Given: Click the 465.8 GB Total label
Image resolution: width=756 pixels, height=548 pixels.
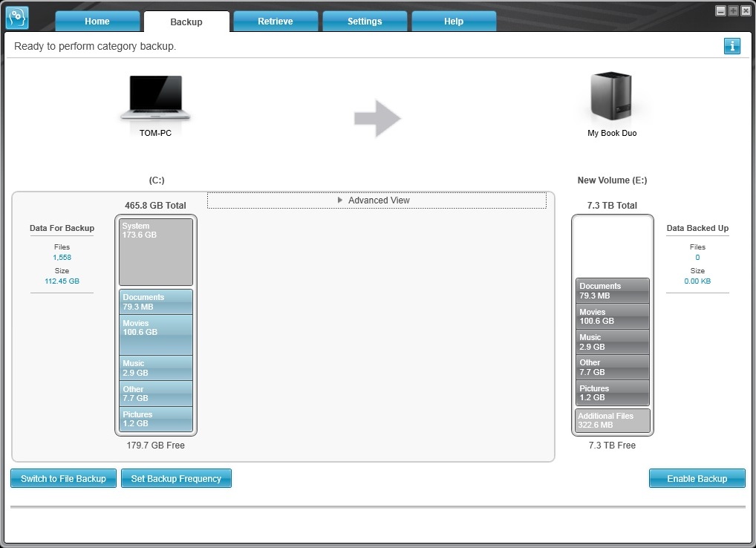Looking at the screenshot, I should tap(155, 206).
